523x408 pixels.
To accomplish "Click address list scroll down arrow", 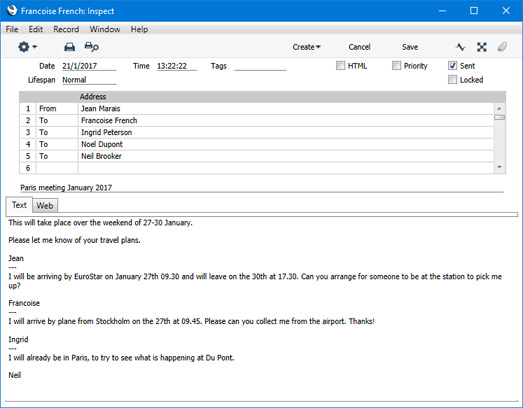I will (499, 167).
